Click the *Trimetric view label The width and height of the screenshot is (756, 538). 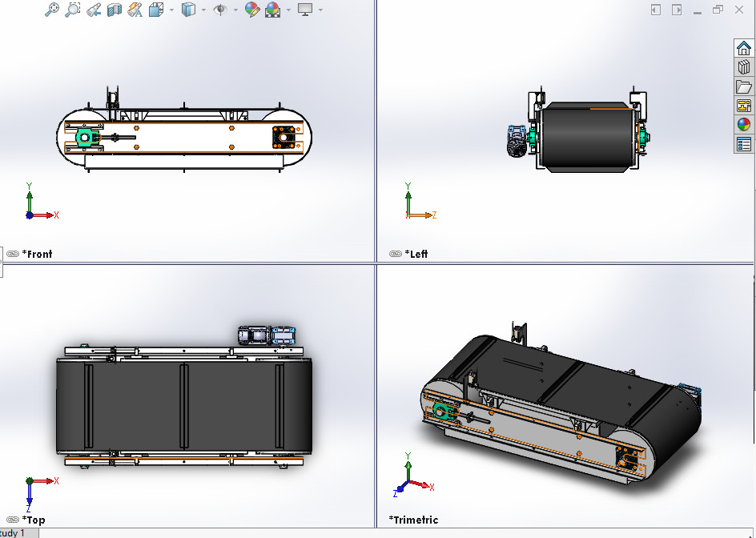413,520
